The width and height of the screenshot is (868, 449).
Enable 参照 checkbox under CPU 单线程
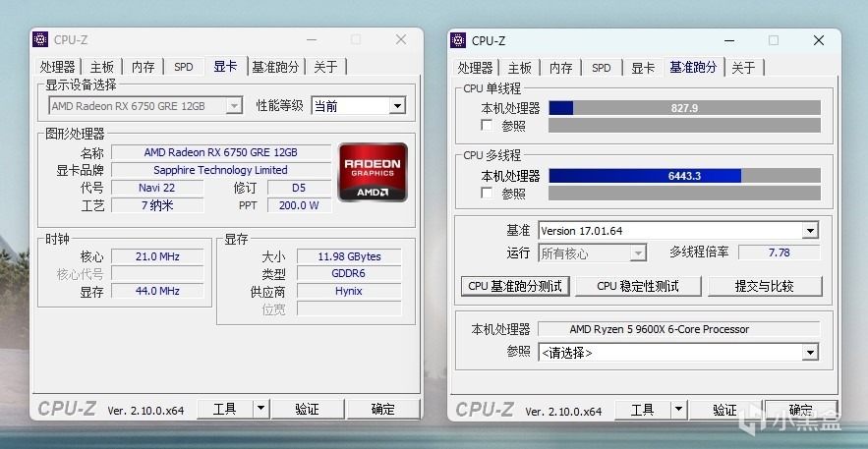tap(488, 125)
